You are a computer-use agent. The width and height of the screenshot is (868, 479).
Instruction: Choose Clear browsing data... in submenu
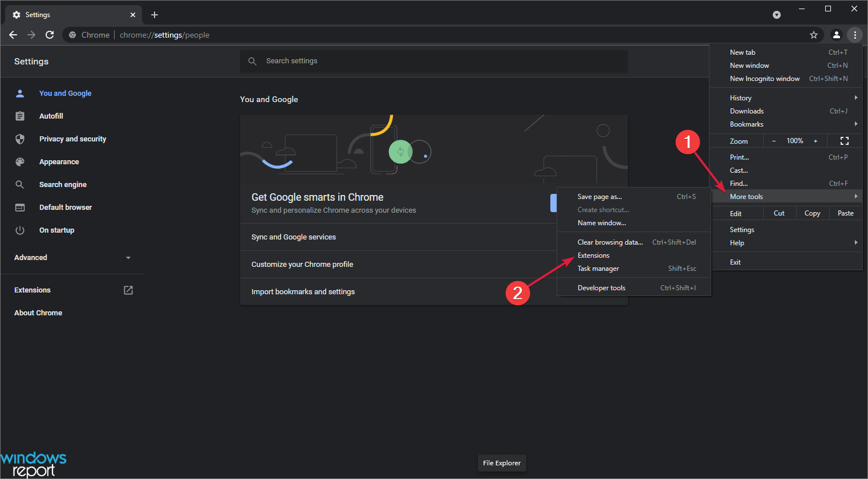click(x=634, y=242)
